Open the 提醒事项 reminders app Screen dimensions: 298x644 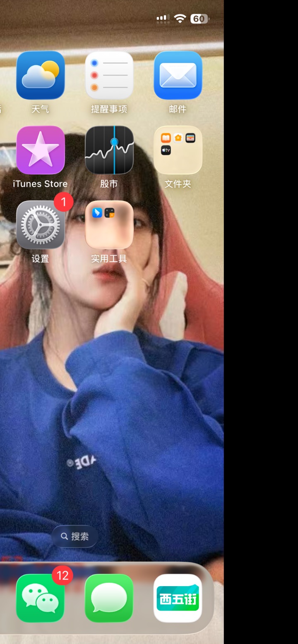coord(109,75)
